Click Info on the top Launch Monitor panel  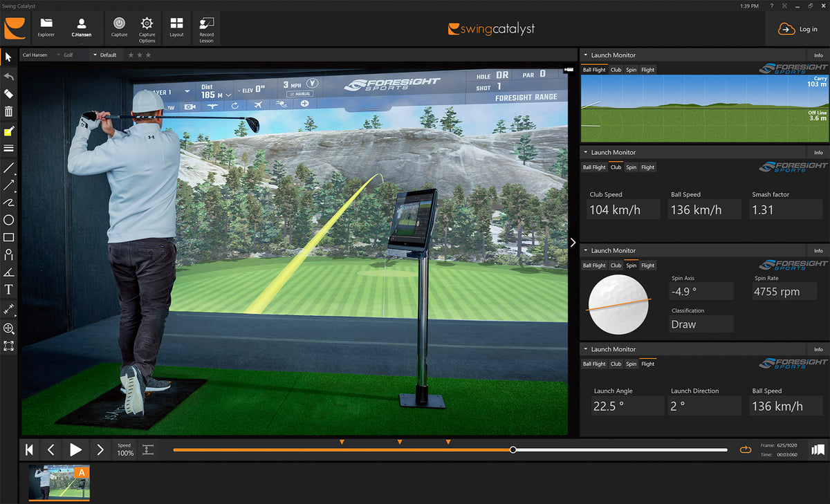coord(818,55)
